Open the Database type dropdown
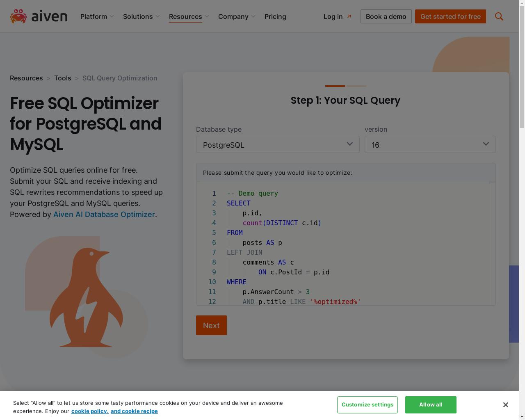The image size is (525, 420). [278, 144]
